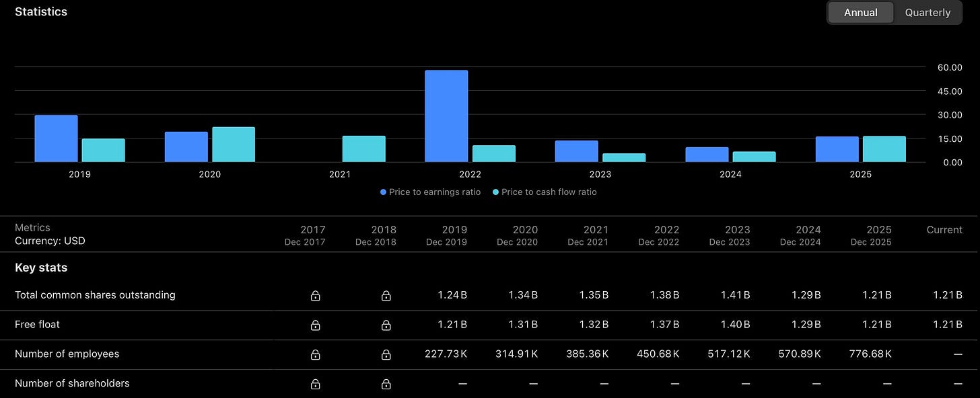
Task: Select the 2019 price to earnings bar
Action: click(56, 138)
